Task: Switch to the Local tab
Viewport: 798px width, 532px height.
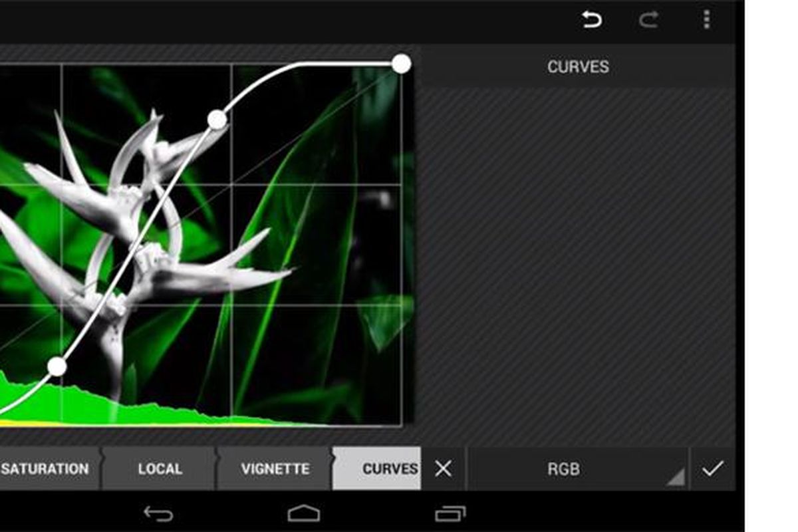Action: [160, 469]
